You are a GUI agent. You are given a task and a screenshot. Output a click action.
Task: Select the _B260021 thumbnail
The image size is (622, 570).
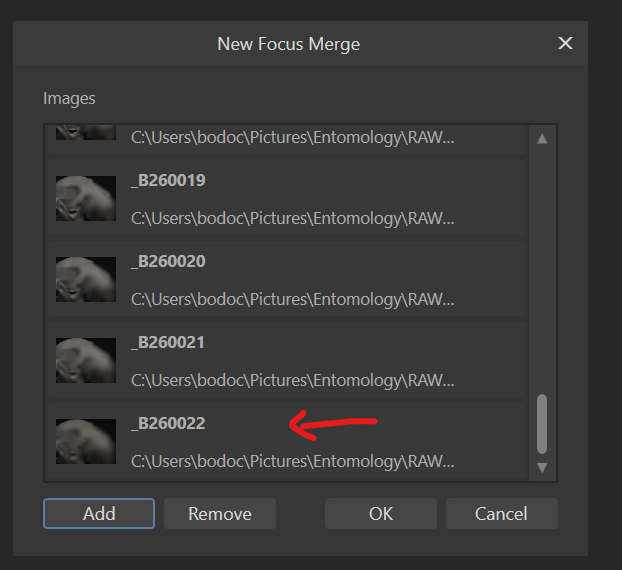click(86, 360)
